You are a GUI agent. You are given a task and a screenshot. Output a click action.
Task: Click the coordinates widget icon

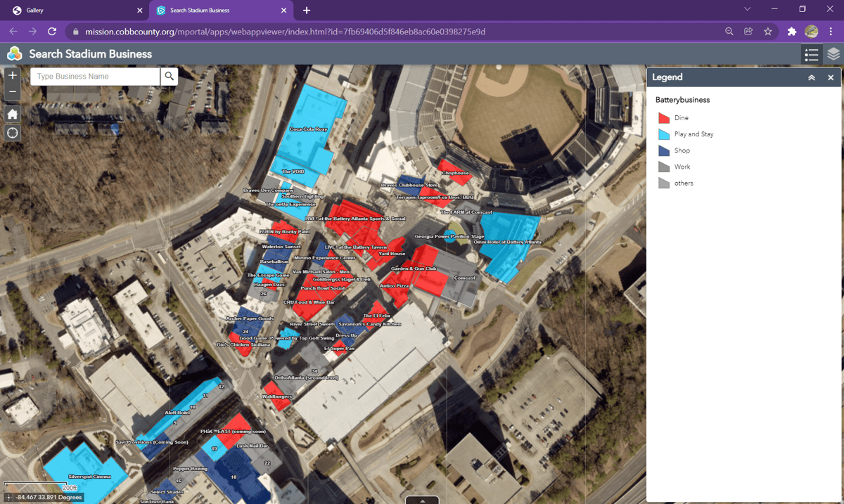pos(8,498)
